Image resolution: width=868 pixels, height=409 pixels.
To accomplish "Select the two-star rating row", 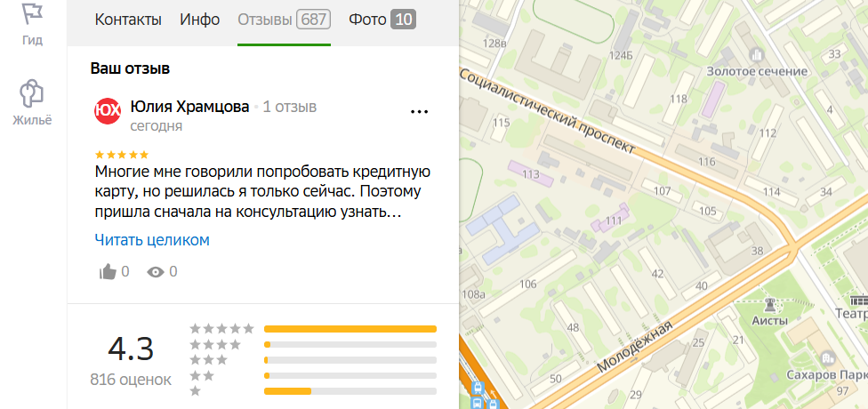I will (x=313, y=376).
